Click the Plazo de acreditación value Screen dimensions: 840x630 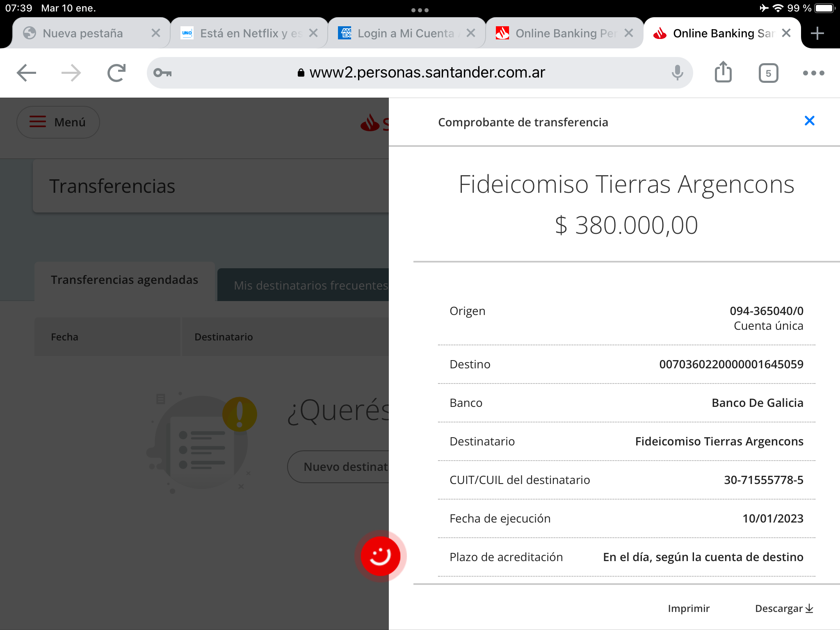tap(703, 557)
